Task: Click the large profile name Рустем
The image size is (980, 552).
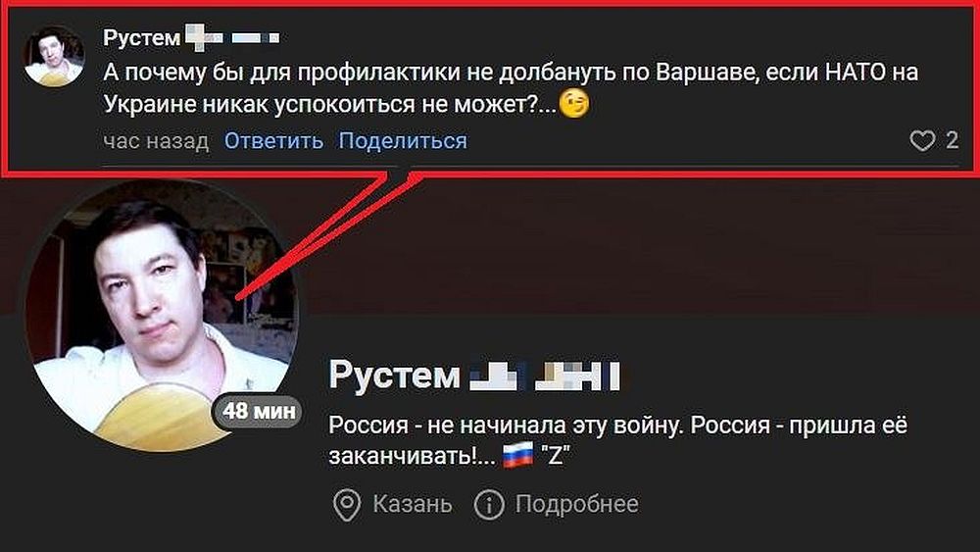Action: coord(394,376)
